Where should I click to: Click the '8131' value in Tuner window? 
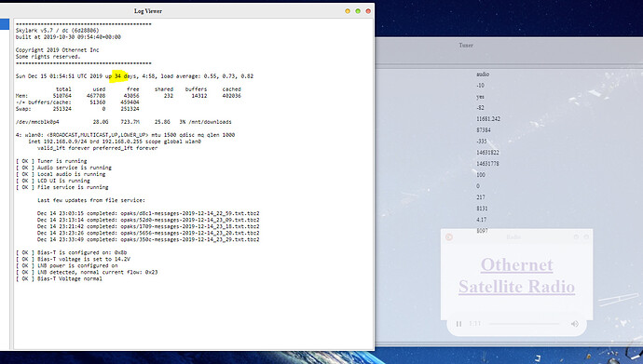[483, 209]
